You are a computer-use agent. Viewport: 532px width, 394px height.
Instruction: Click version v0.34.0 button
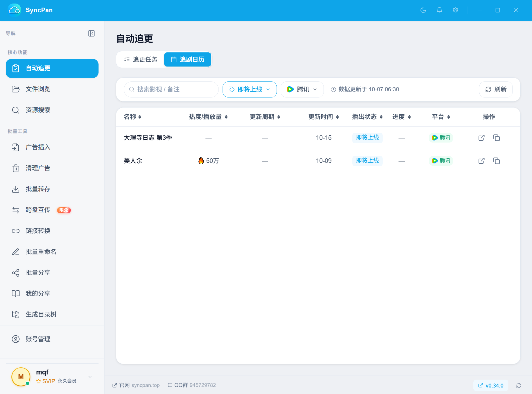point(491,386)
